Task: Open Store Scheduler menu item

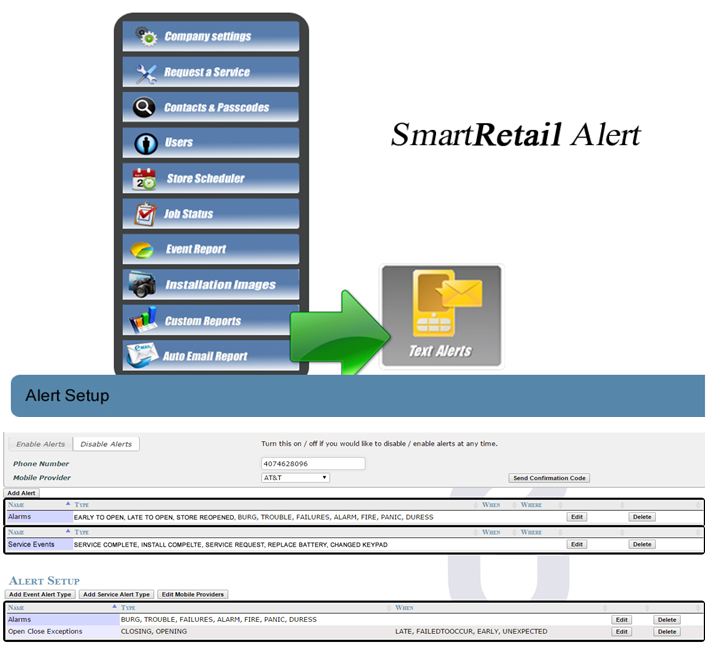Action: (x=210, y=178)
